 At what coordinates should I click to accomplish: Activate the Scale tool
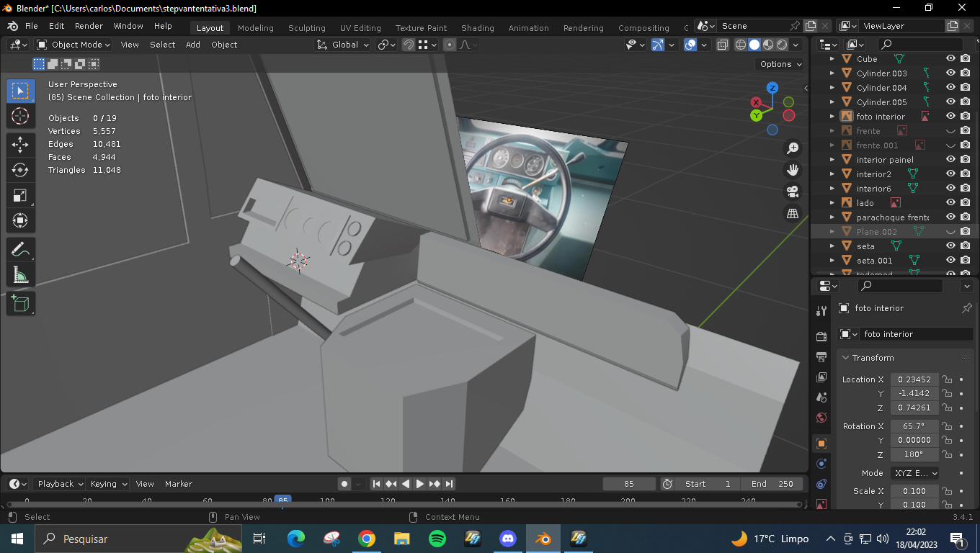pyautogui.click(x=21, y=195)
